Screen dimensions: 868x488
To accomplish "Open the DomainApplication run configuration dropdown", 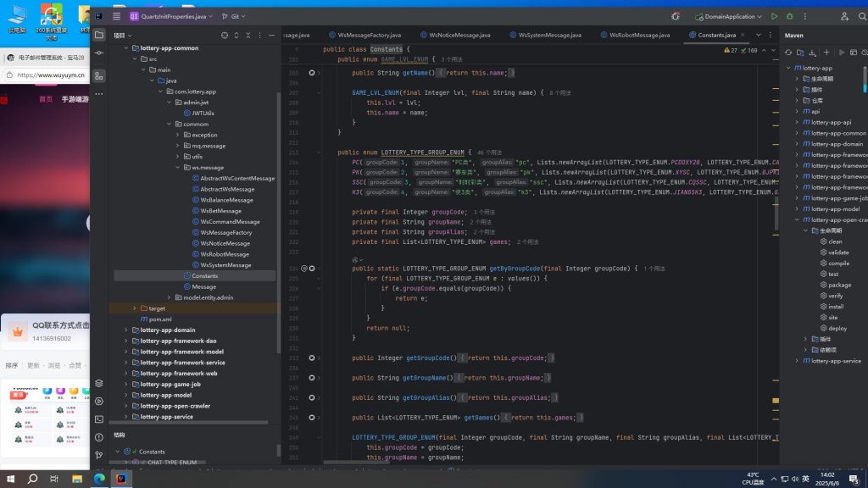I will point(728,17).
